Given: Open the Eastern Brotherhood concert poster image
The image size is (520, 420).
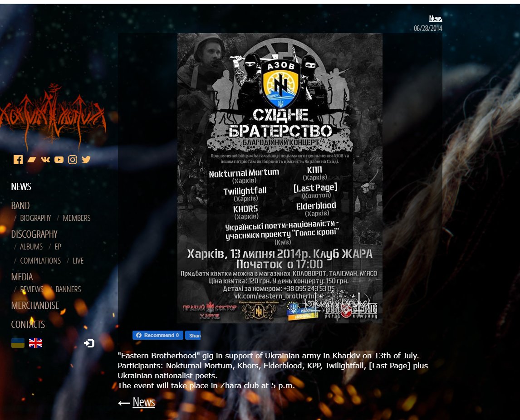Looking at the screenshot, I should click(280, 178).
